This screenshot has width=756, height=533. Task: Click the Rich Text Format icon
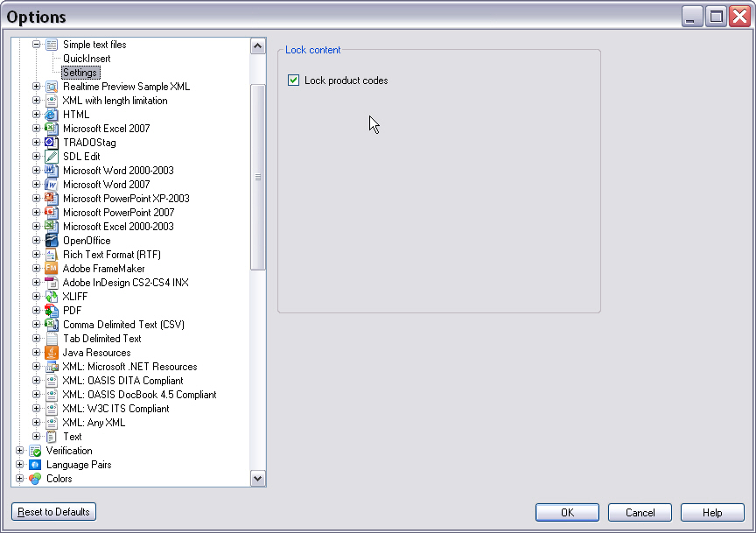point(52,255)
